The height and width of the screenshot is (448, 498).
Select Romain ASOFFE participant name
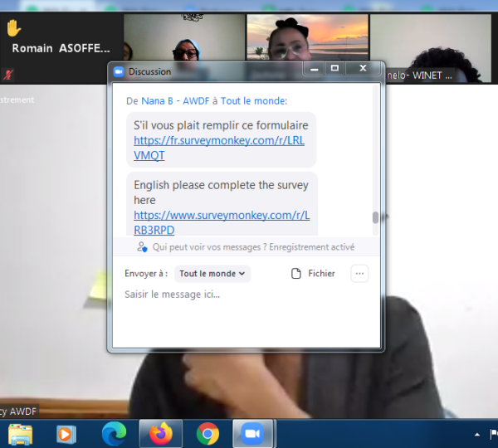[61, 48]
